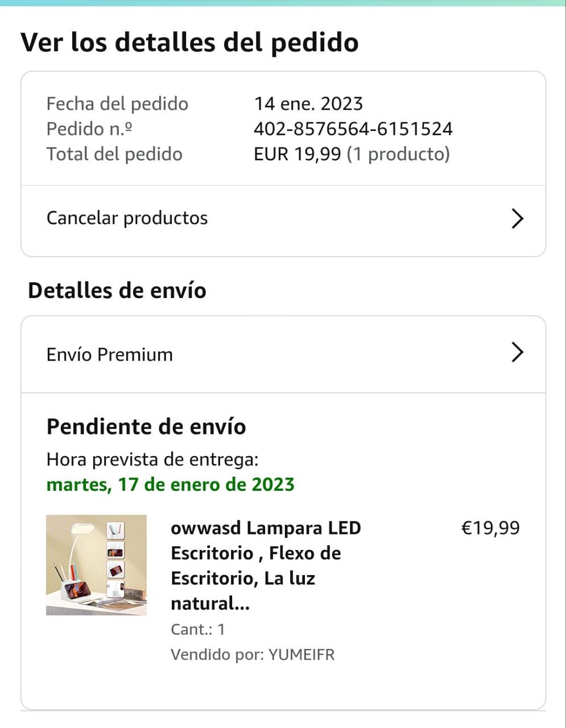Click the Pedido n.º label
Viewport: 566px width, 728px height.
[x=89, y=129]
